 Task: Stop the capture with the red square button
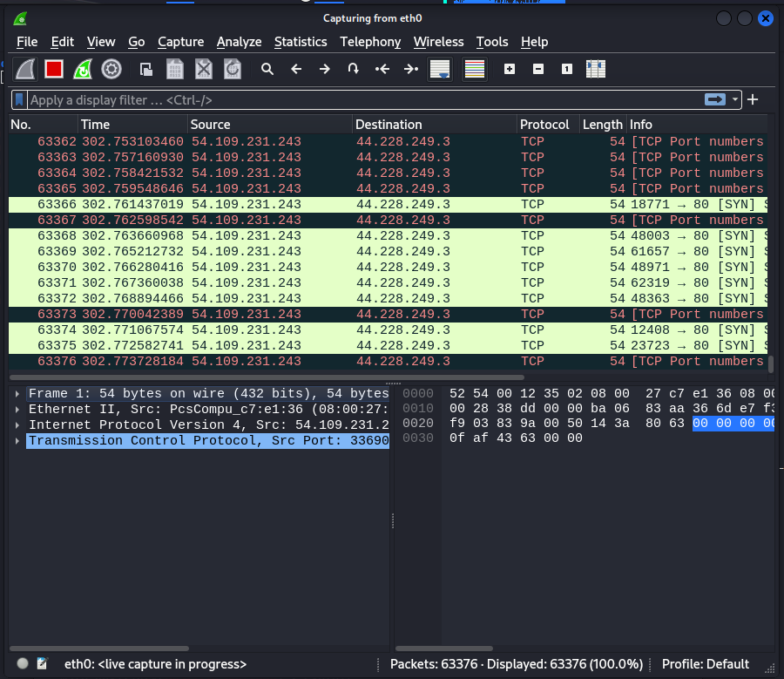(x=54, y=69)
